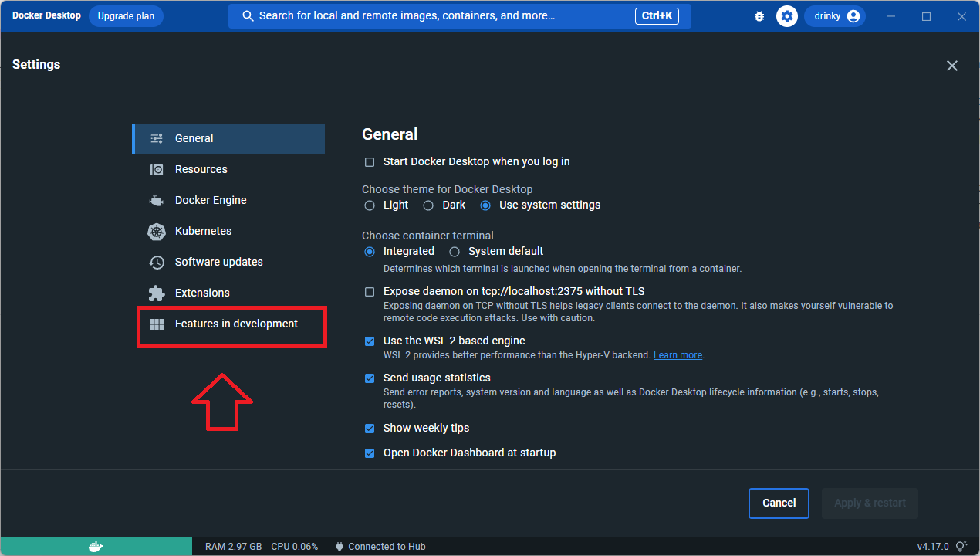
Task: Open the General settings sliders icon
Action: coord(157,138)
